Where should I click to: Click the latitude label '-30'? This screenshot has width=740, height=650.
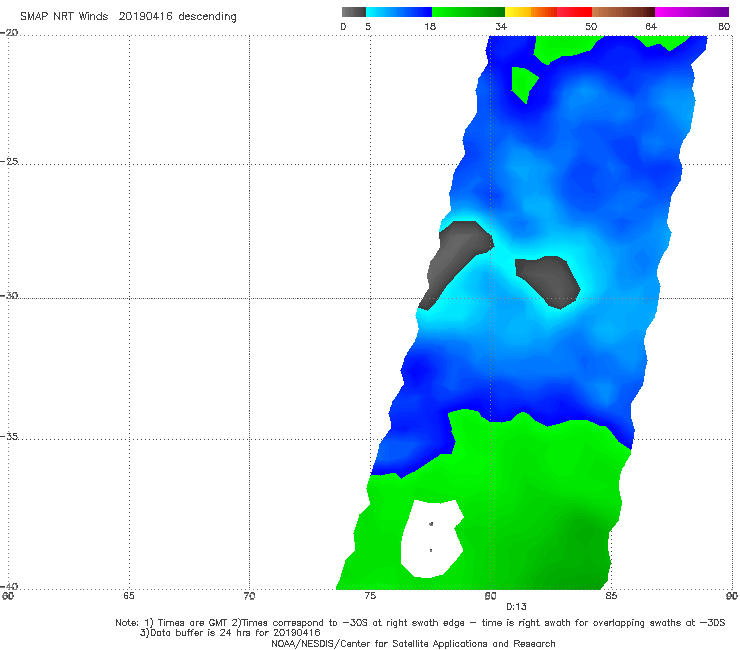pos(9,295)
